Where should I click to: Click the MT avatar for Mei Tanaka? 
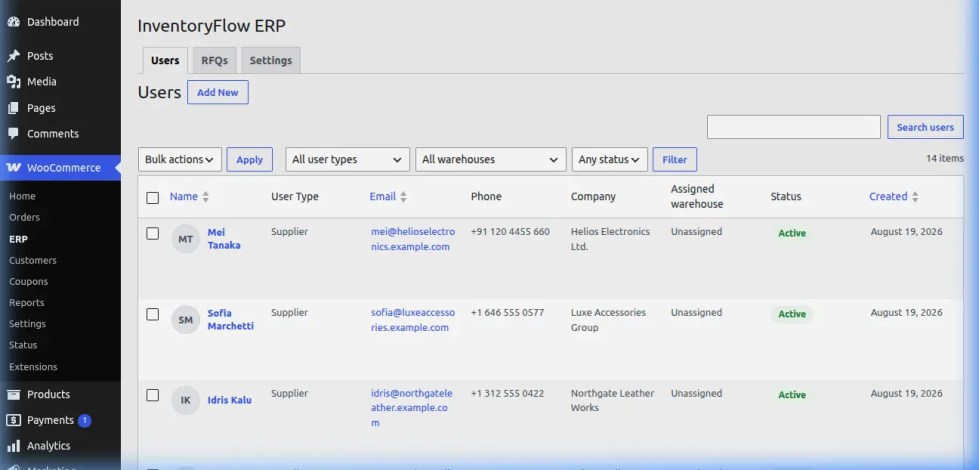click(185, 239)
